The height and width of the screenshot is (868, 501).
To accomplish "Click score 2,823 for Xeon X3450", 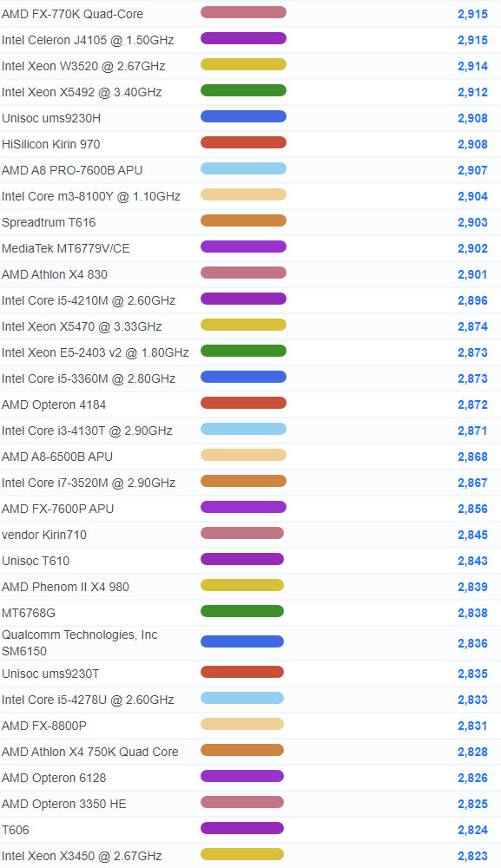I will 472,855.
